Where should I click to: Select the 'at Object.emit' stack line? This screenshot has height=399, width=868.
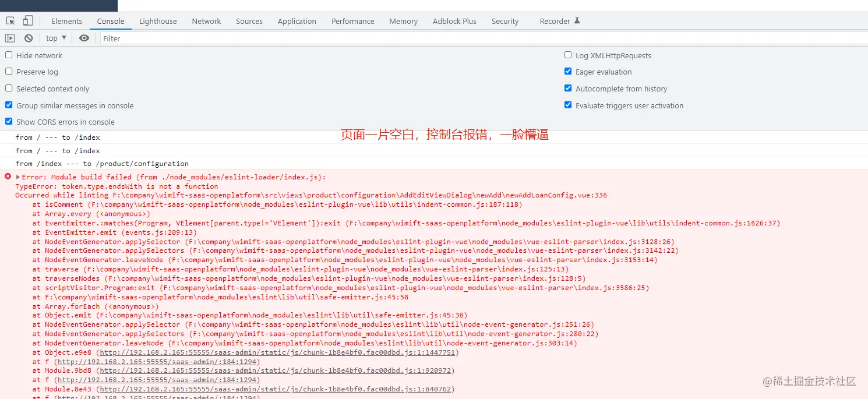pos(250,315)
